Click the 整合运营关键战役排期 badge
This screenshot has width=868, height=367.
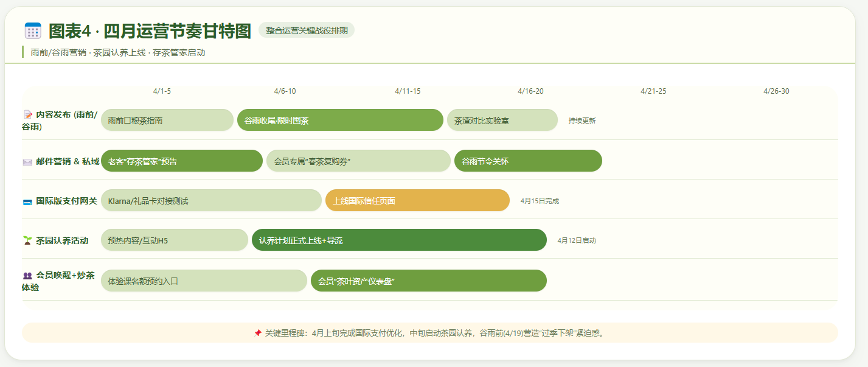click(x=307, y=30)
